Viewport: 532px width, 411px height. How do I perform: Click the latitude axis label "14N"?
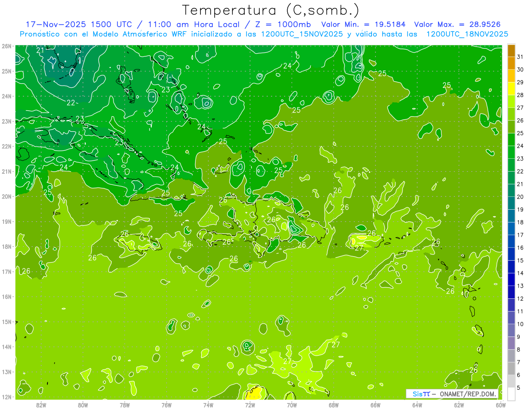coord(7,347)
